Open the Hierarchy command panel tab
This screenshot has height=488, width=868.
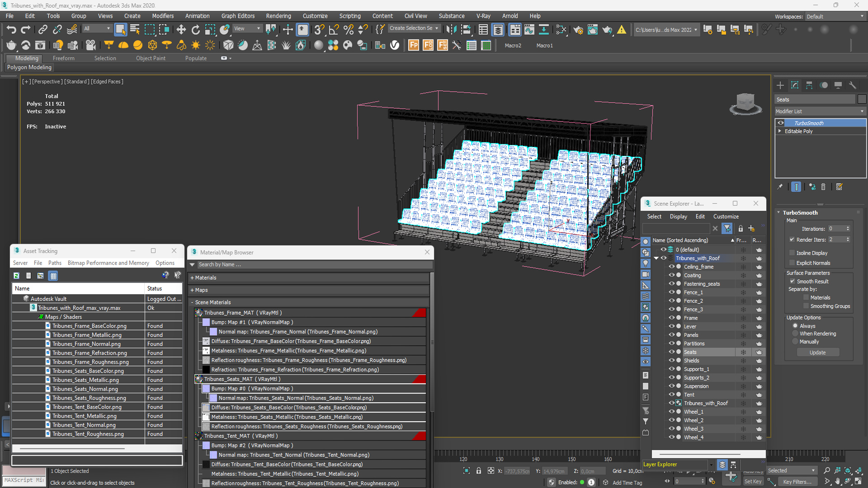[x=809, y=85]
